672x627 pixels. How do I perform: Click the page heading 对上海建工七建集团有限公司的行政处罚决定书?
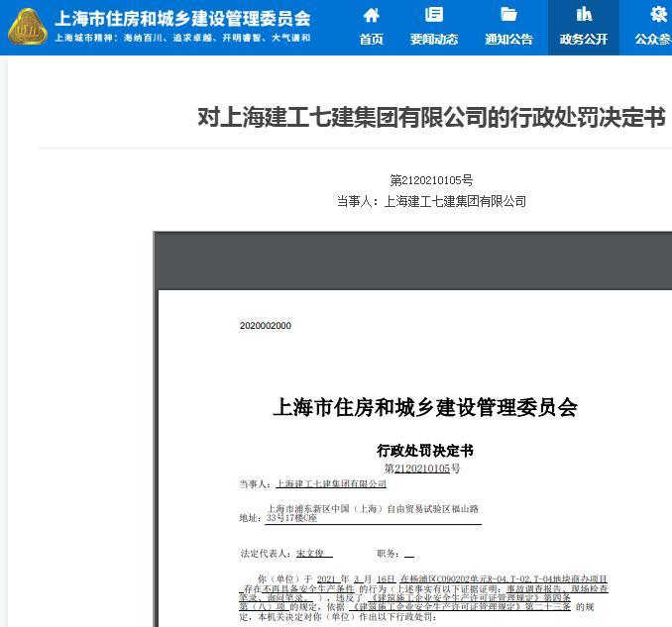431,117
